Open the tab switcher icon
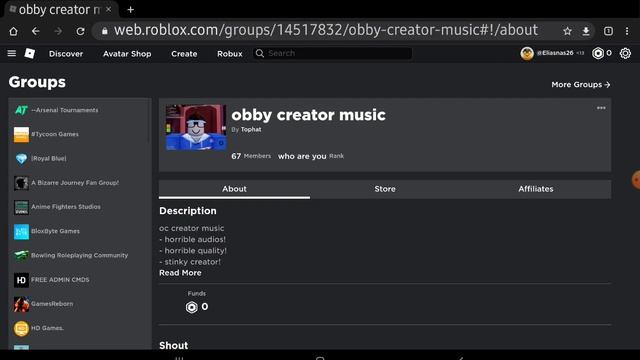Screen dimensions: 640x360 [608, 31]
